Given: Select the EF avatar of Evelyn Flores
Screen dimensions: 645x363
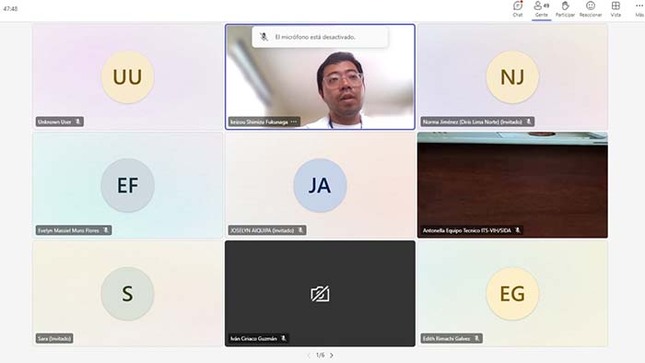Looking at the screenshot, I should [128, 185].
